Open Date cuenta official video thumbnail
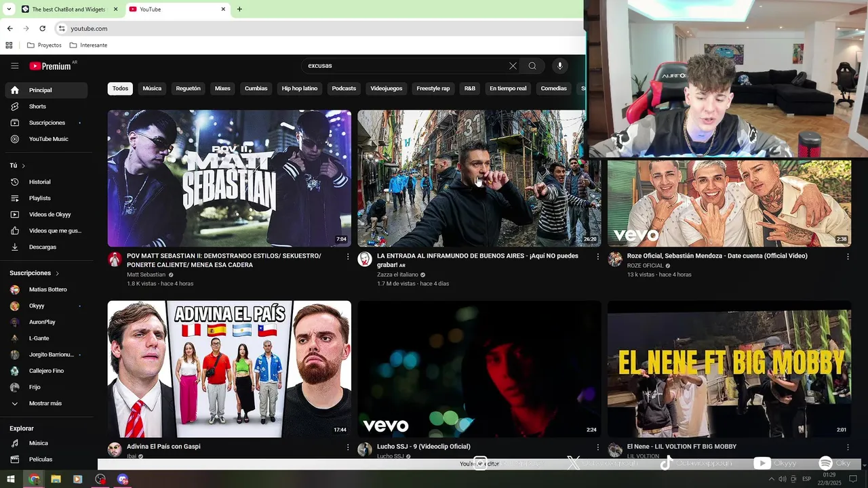 click(729, 203)
